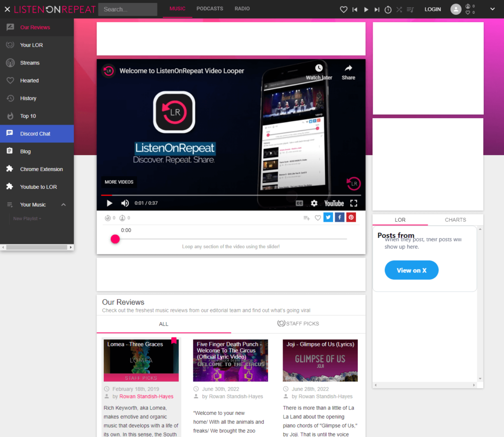Play the YouTube video
This screenshot has height=437, width=504.
tap(109, 203)
